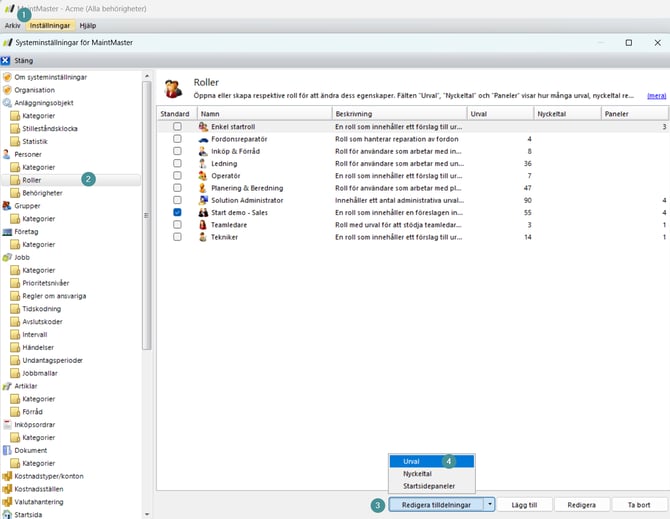Click the Redigera button
Image resolution: width=670 pixels, height=519 pixels.
pyautogui.click(x=582, y=504)
